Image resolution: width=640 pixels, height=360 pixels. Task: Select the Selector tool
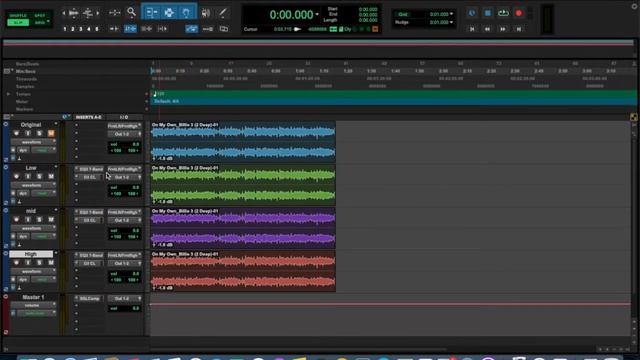(169, 13)
